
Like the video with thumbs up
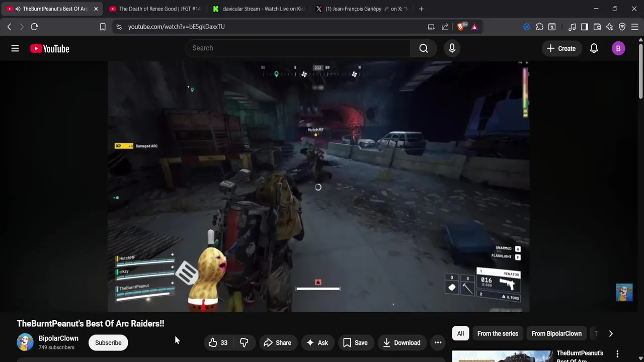(x=218, y=343)
